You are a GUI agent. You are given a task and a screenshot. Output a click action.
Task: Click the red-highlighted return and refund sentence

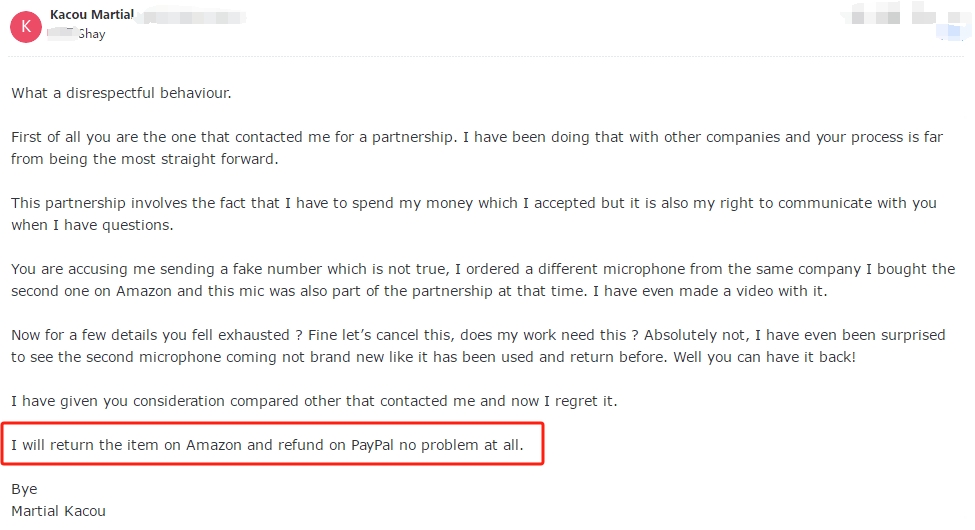pos(267,445)
